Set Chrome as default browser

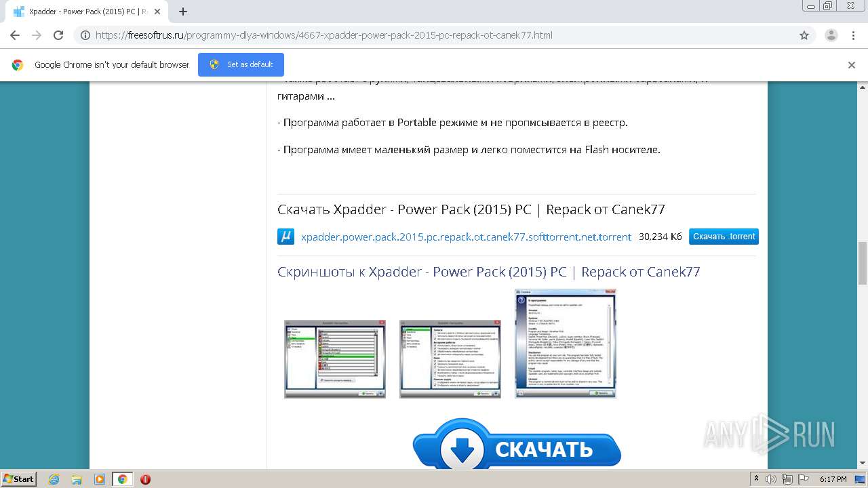point(241,64)
